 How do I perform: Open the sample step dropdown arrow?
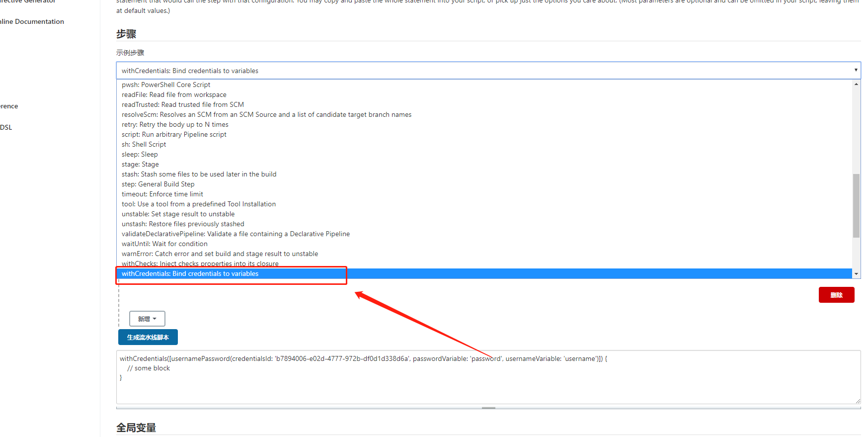click(x=856, y=70)
